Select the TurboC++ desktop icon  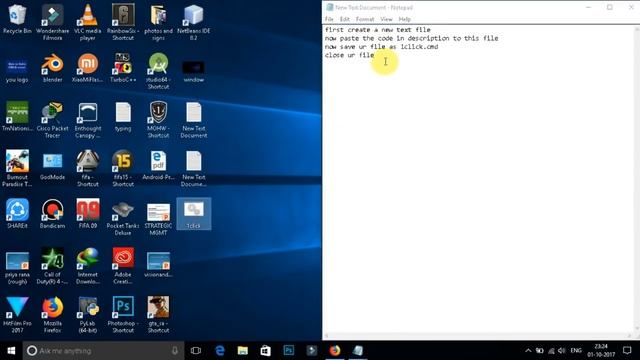tap(123, 68)
